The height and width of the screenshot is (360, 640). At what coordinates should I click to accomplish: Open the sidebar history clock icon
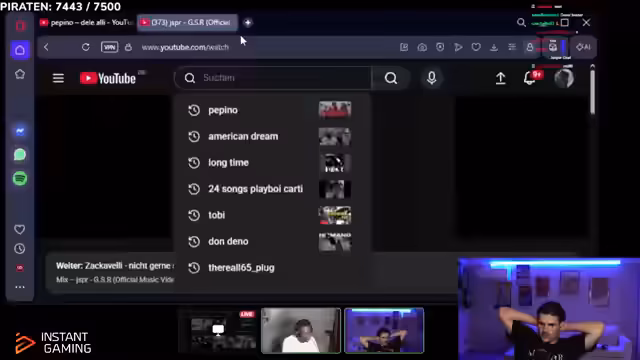coord(20,249)
